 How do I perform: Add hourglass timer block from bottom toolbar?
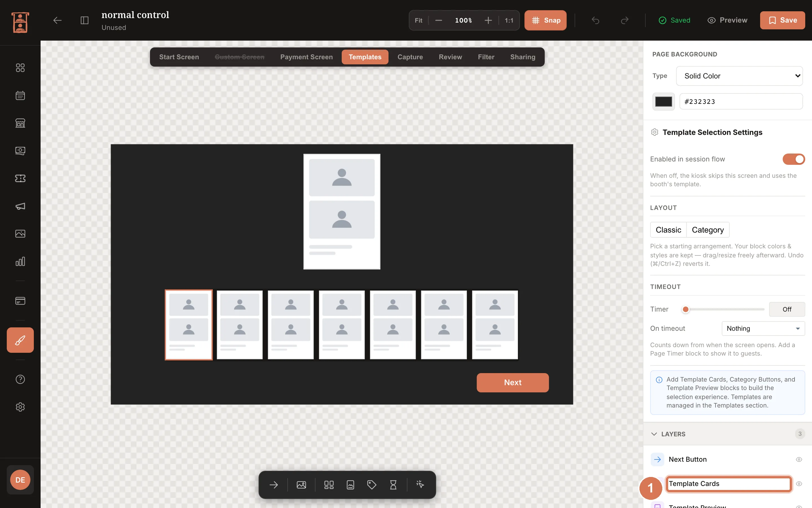coord(393,485)
